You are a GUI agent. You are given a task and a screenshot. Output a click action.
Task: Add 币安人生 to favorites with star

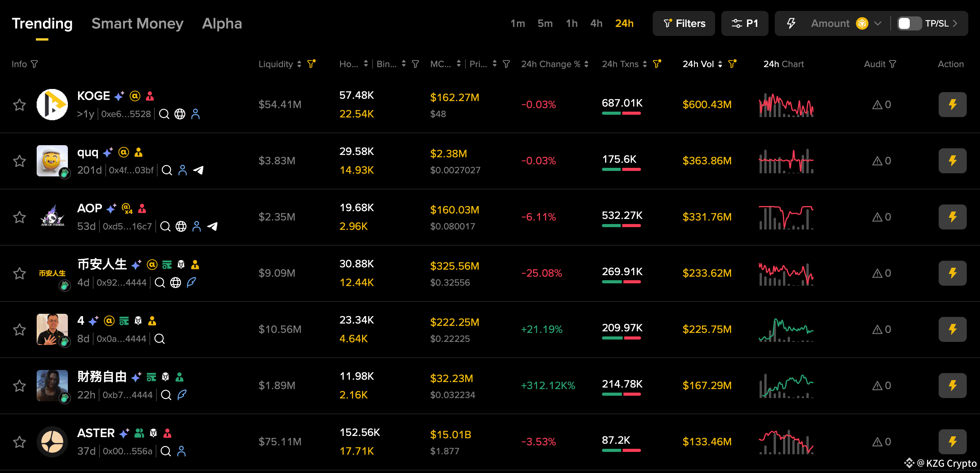point(20,273)
